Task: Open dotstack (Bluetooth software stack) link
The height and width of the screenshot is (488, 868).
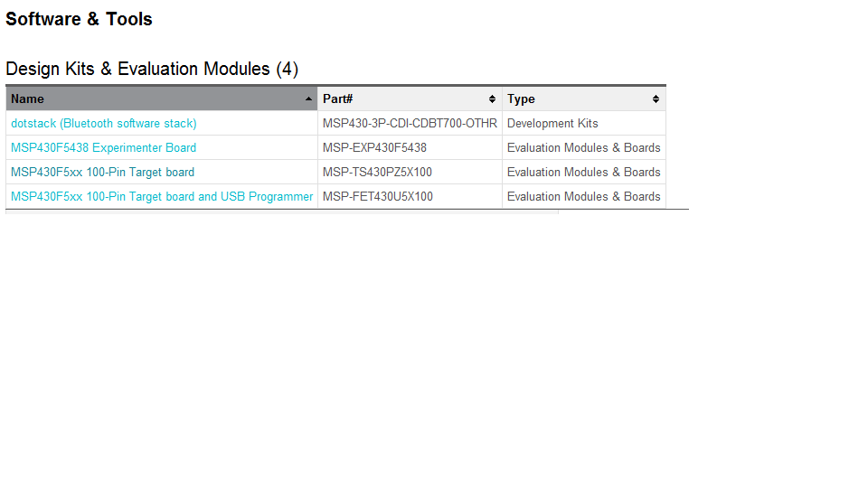Action: 103,124
